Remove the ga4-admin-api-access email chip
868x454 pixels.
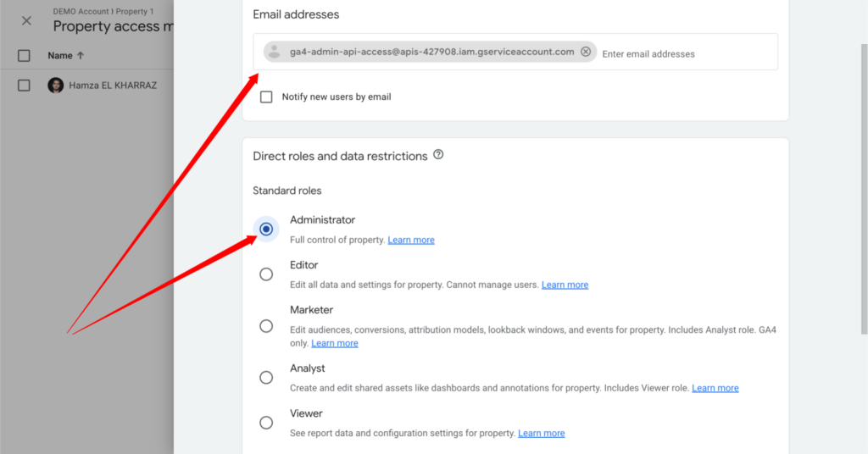[x=586, y=52]
